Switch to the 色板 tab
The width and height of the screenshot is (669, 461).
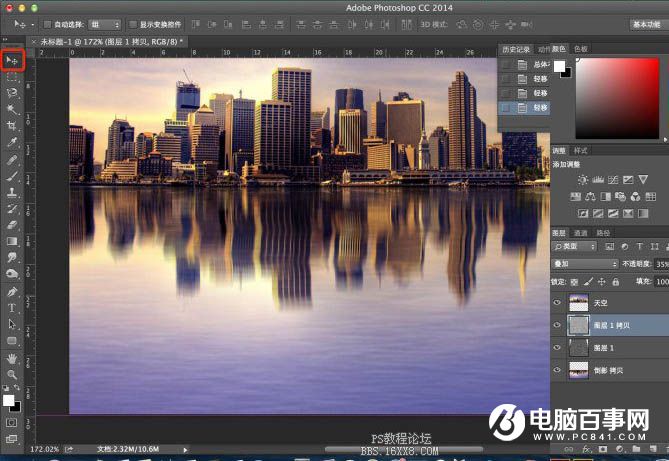[x=581, y=49]
